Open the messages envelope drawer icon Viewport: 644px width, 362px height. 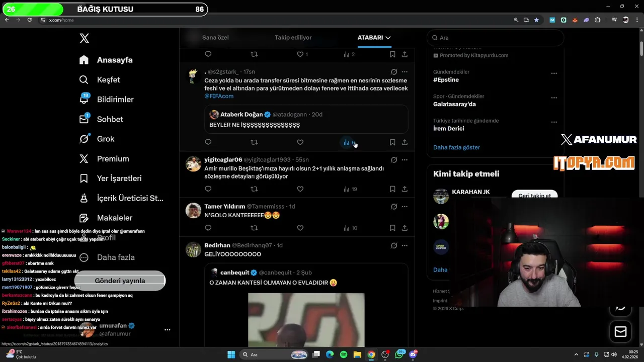click(620, 332)
